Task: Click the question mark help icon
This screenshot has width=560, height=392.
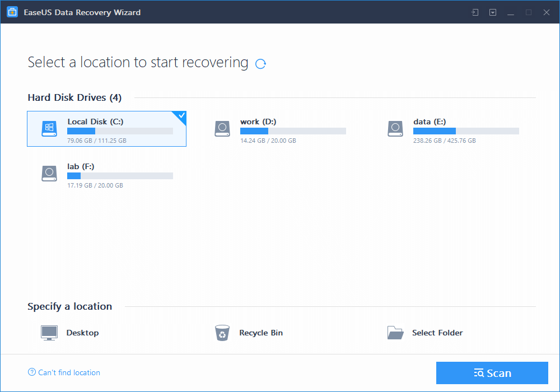Action: (x=31, y=372)
